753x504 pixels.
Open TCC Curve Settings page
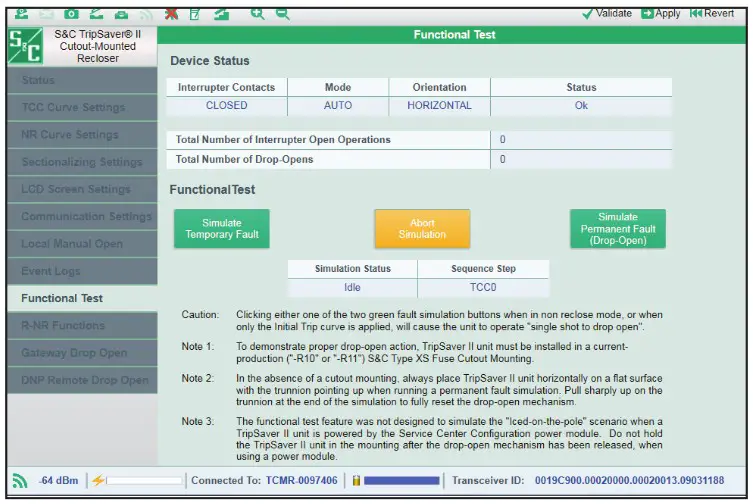tap(83, 107)
